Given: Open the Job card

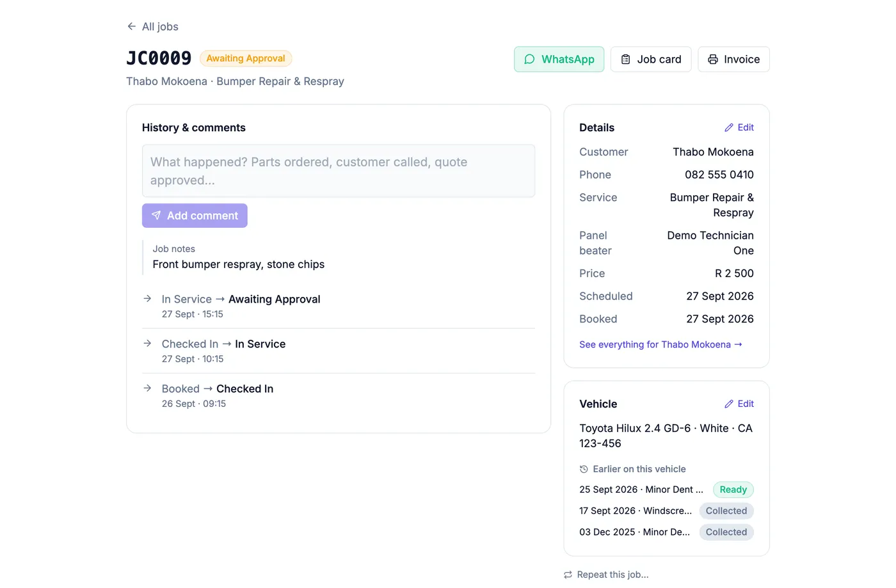Looking at the screenshot, I should tap(651, 60).
